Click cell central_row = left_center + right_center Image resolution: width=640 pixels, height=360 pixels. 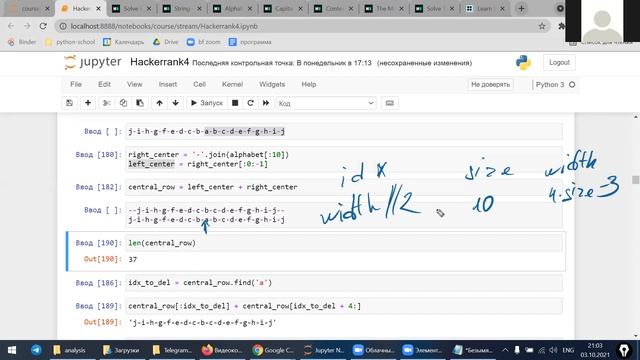click(x=344, y=187)
